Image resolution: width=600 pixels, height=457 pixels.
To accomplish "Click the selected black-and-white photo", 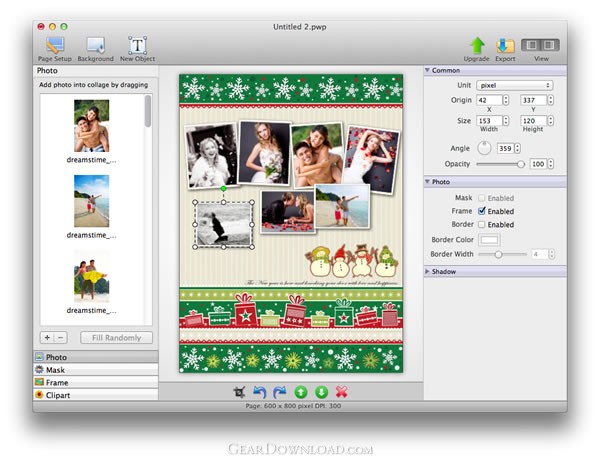I will 223,224.
